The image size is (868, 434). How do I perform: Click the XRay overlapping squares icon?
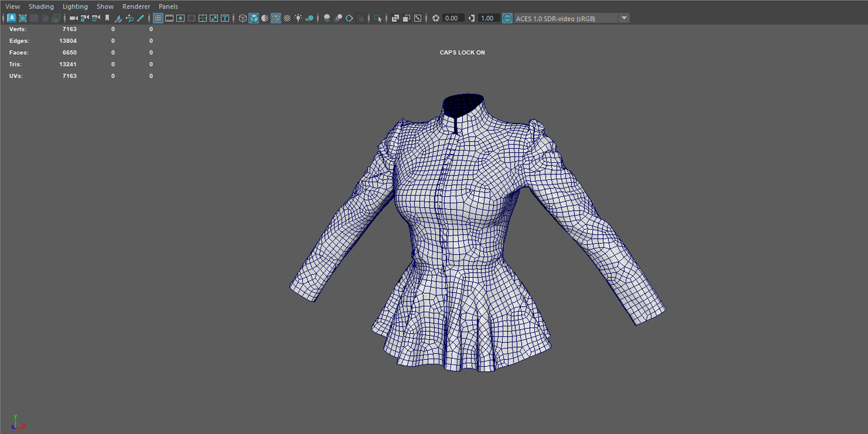tap(395, 18)
